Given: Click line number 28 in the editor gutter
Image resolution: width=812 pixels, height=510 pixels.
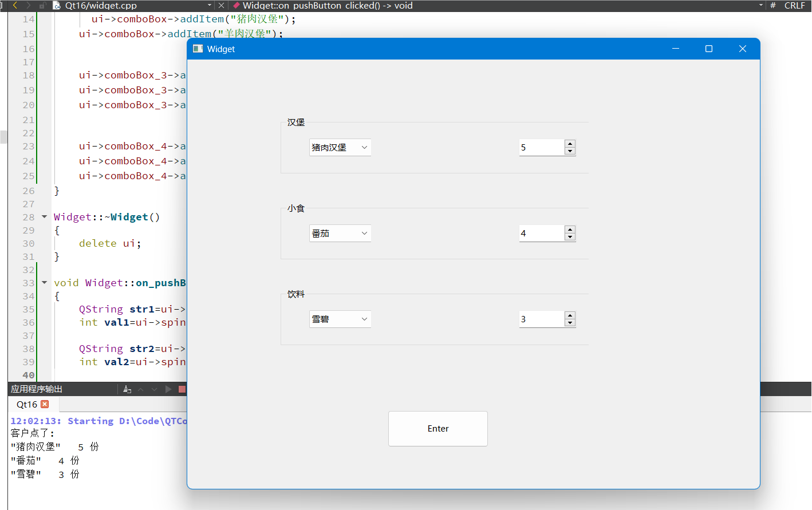Looking at the screenshot, I should coord(29,217).
